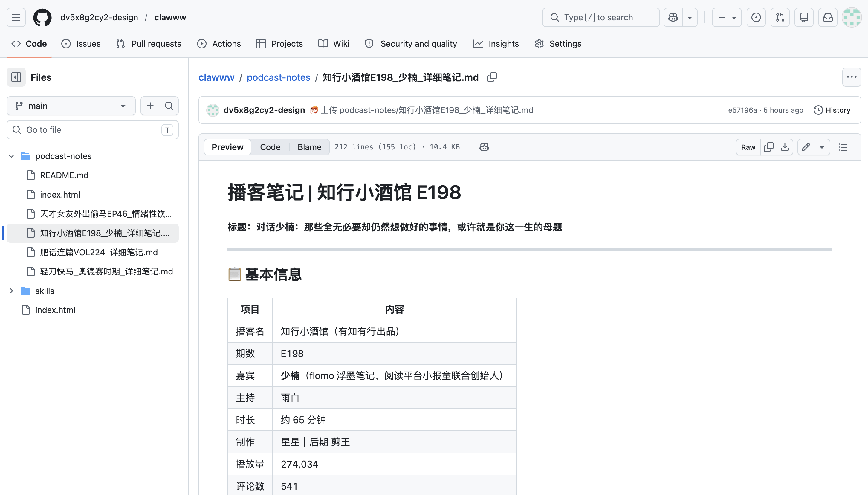The width and height of the screenshot is (868, 495).
Task: Copy raw file contents
Action: pos(768,147)
